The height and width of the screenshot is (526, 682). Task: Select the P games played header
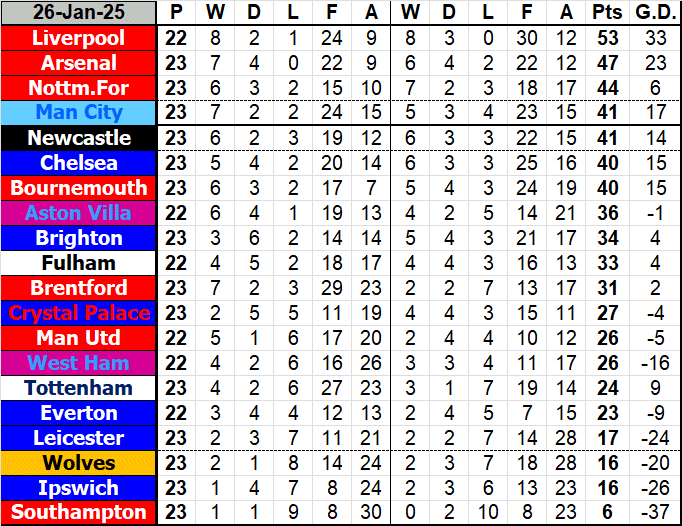pos(177,13)
